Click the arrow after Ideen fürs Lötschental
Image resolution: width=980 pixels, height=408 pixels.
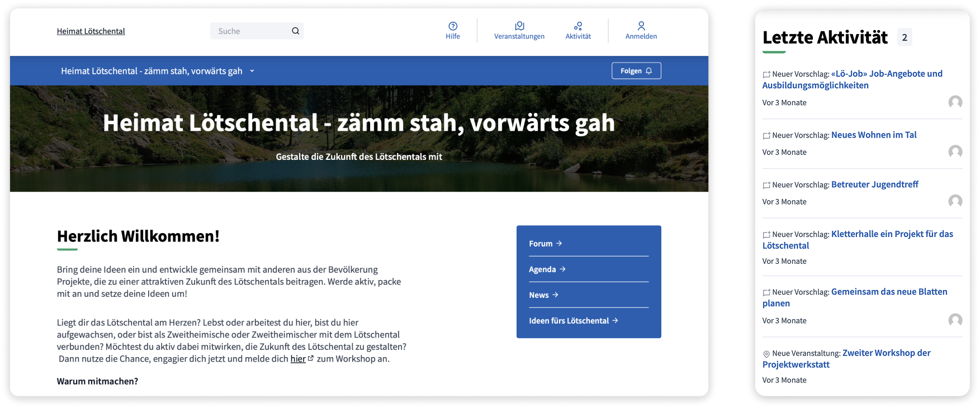click(616, 321)
